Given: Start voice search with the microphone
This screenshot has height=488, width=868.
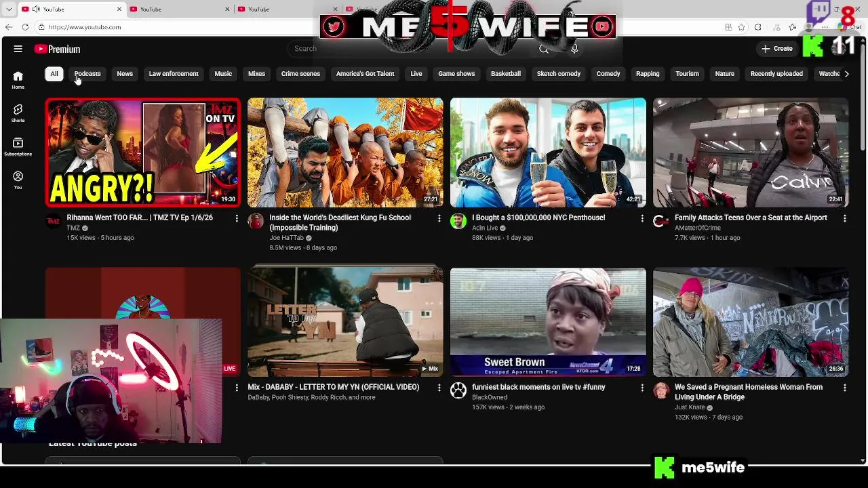Looking at the screenshot, I should point(574,49).
